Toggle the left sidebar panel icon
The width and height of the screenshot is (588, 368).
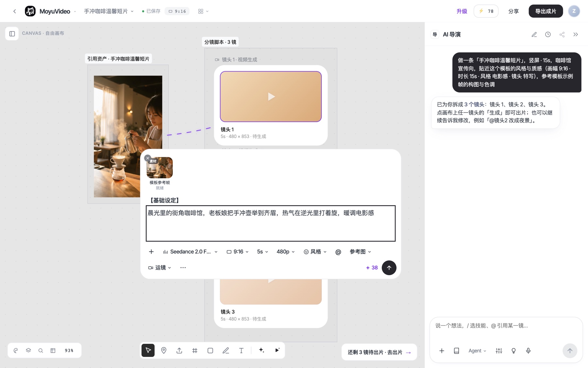[12, 33]
